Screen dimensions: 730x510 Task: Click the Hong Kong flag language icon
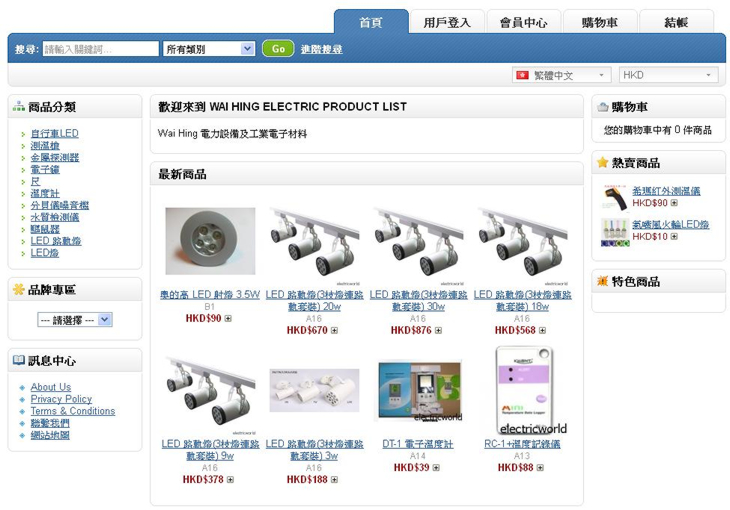pyautogui.click(x=522, y=75)
